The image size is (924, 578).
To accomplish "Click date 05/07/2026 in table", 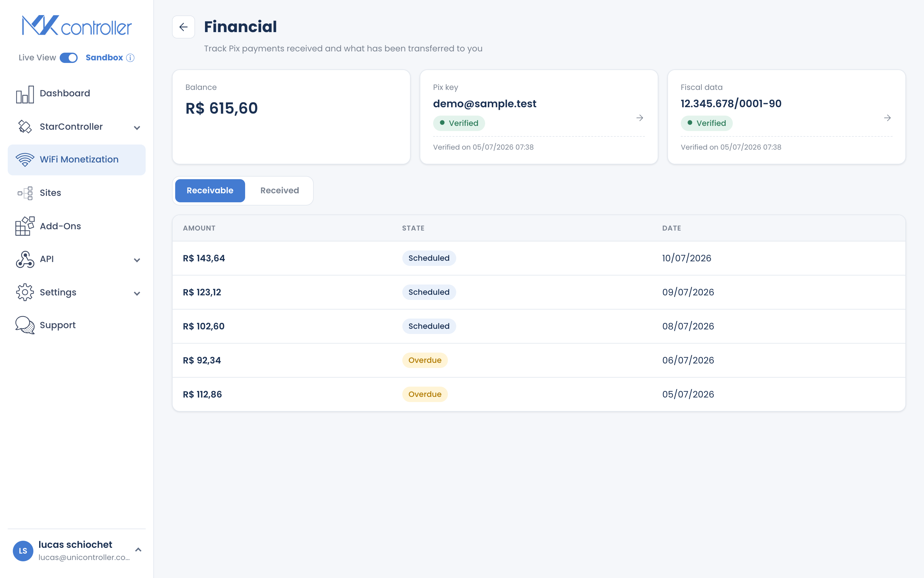I will (688, 394).
